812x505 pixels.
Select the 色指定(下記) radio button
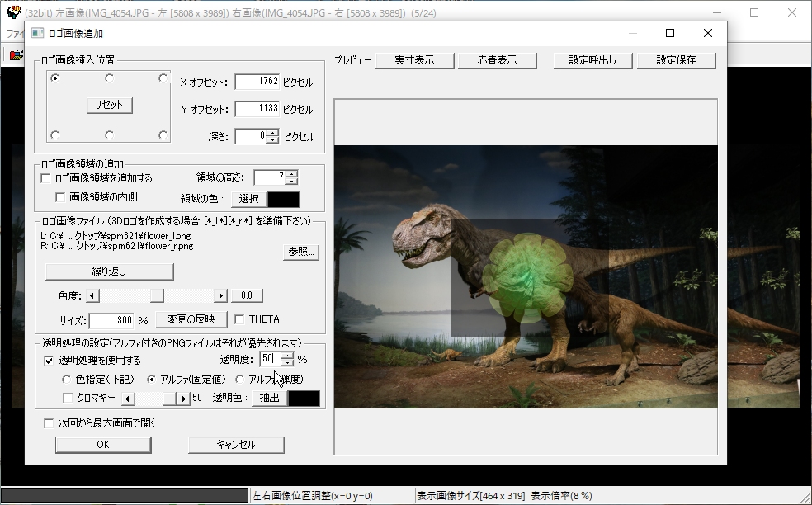68,380
